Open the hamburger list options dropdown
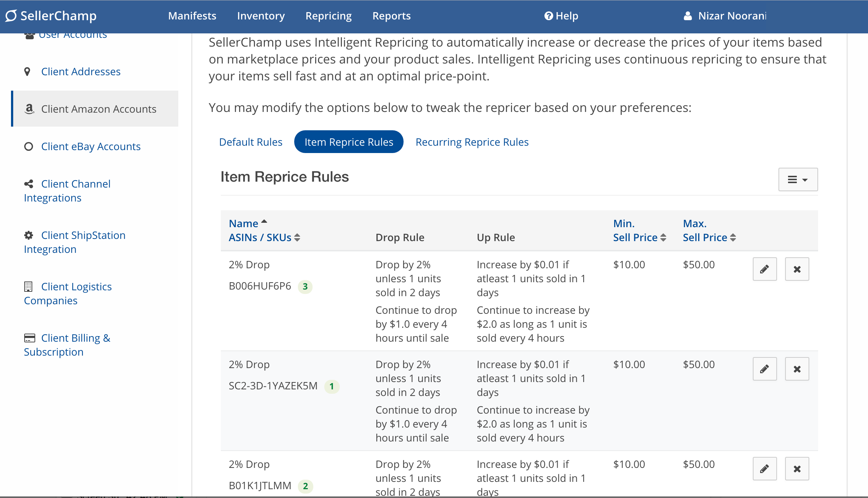This screenshot has width=868, height=498. 798,179
